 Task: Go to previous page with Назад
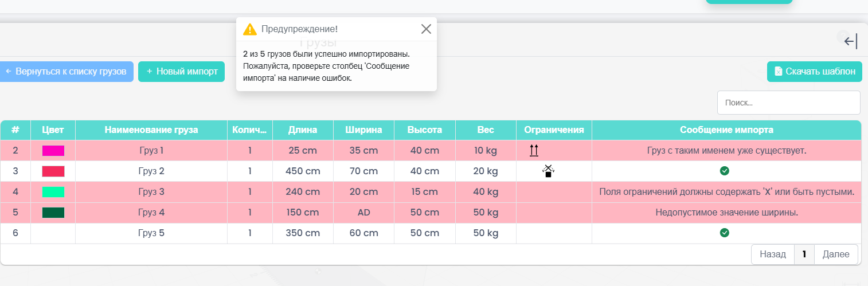click(x=772, y=254)
